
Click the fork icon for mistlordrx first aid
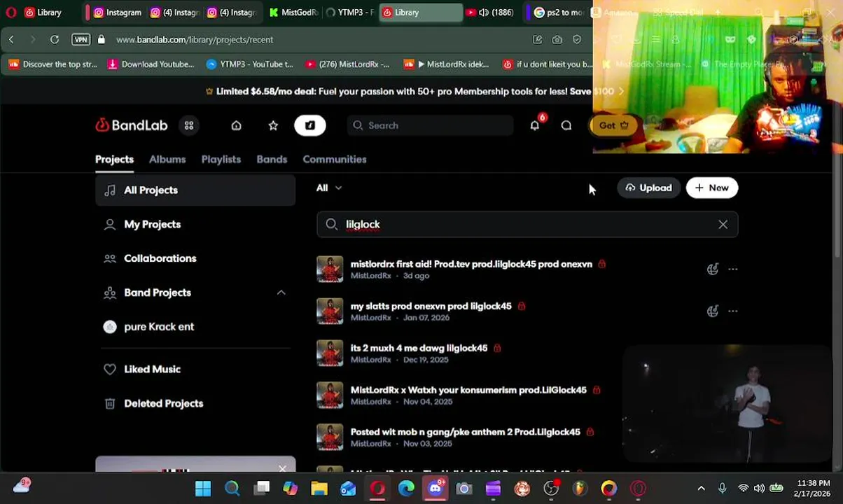(x=713, y=269)
